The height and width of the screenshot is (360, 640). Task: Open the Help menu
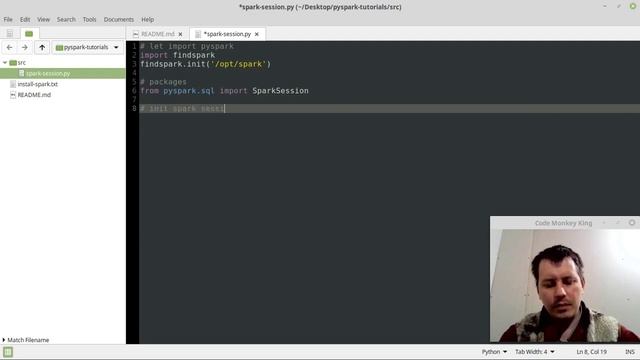click(147, 20)
